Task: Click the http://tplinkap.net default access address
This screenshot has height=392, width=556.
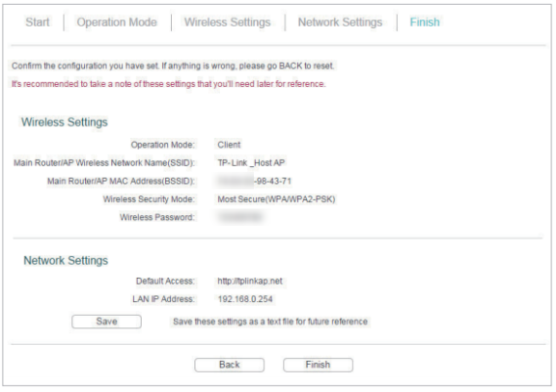Action: point(250,281)
